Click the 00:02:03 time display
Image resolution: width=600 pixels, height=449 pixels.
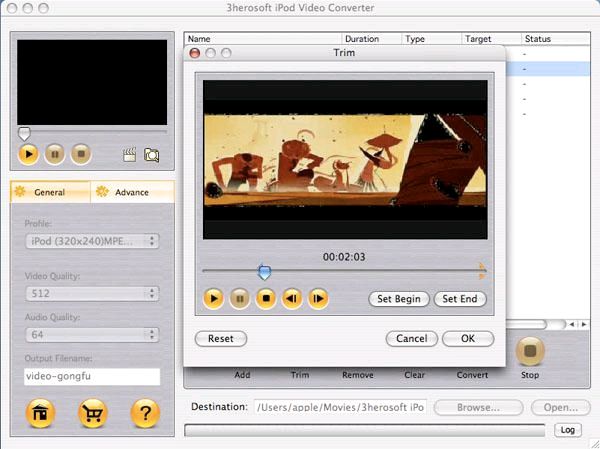tap(344, 257)
